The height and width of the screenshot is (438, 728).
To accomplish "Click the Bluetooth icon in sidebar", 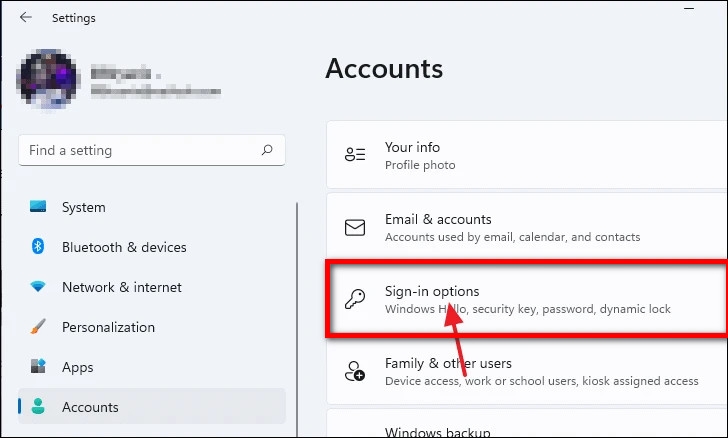I will (x=38, y=246).
